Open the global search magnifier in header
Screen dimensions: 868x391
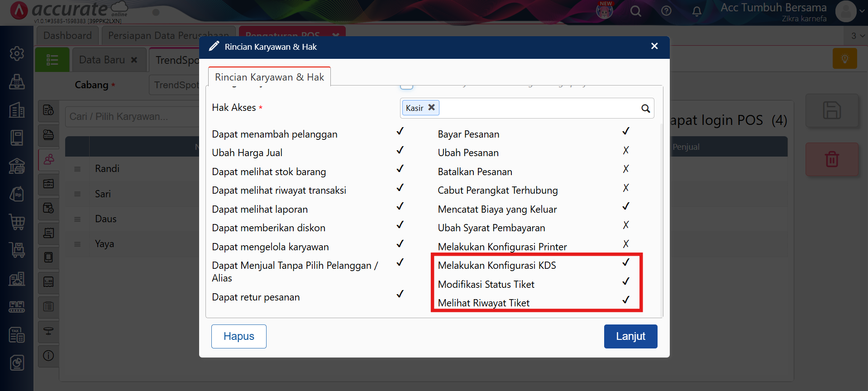tap(635, 11)
